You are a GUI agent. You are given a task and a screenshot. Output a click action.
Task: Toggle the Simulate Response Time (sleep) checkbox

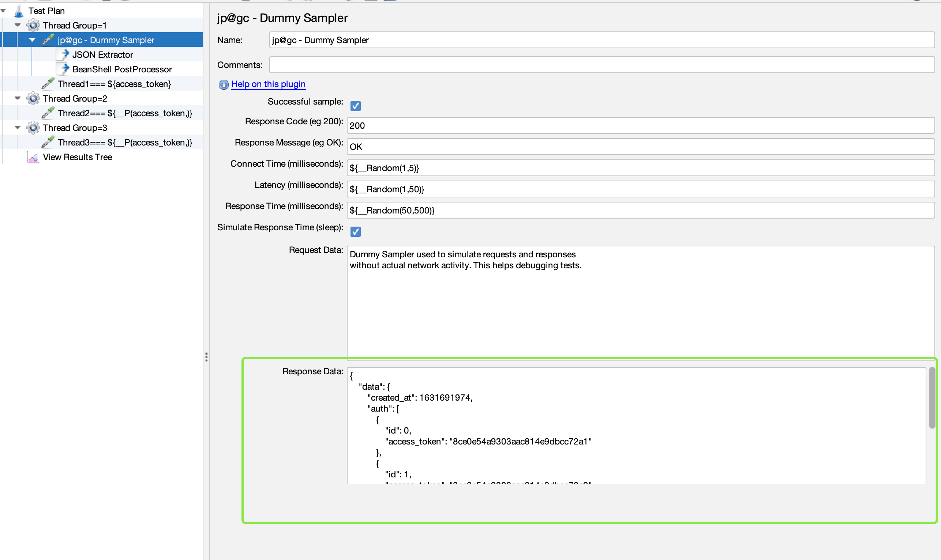pyautogui.click(x=355, y=231)
